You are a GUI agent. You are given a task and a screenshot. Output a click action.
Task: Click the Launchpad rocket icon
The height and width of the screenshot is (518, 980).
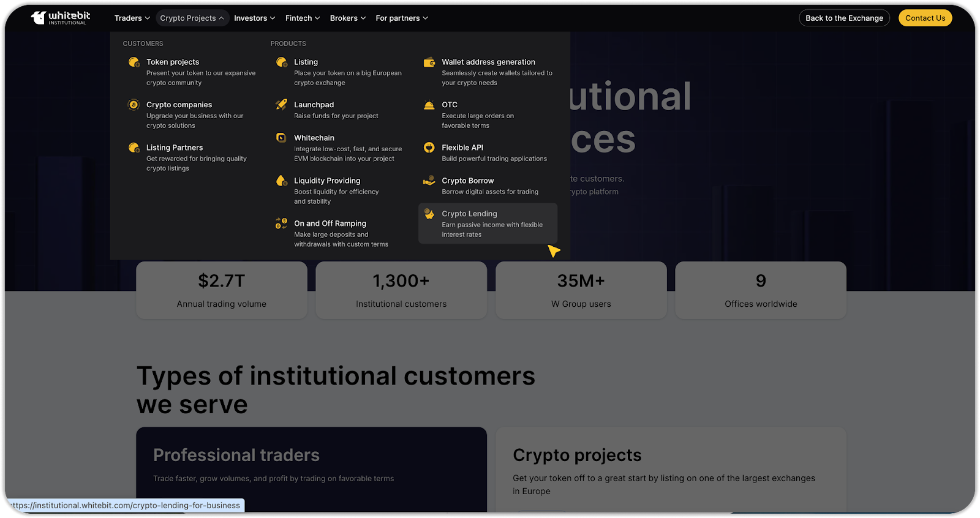281,105
